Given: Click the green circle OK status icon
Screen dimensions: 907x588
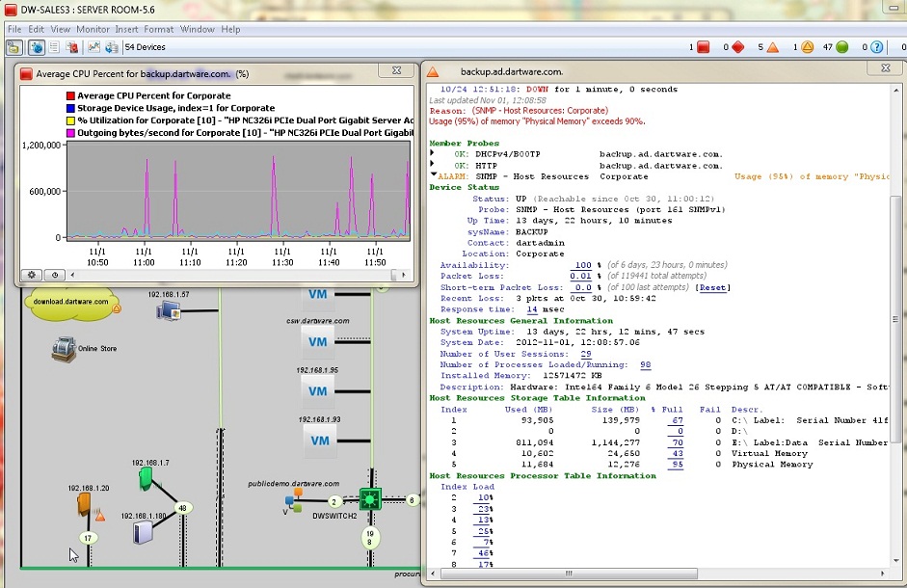Looking at the screenshot, I should click(841, 46).
